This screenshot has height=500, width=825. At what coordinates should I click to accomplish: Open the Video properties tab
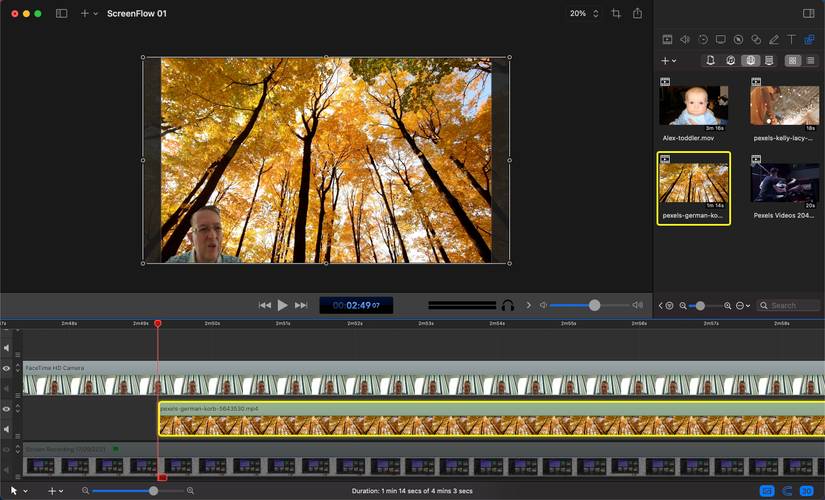[x=667, y=39]
